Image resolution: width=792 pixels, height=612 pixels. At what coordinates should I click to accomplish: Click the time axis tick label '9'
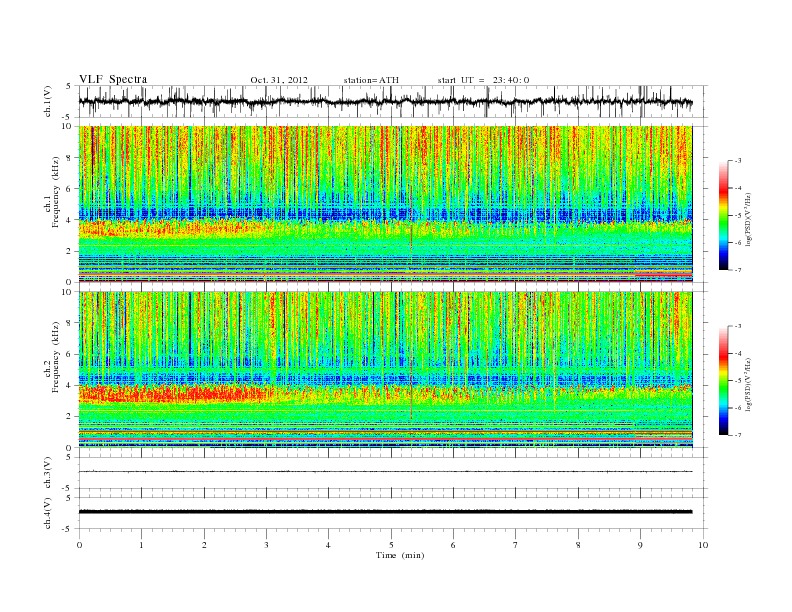(x=640, y=545)
